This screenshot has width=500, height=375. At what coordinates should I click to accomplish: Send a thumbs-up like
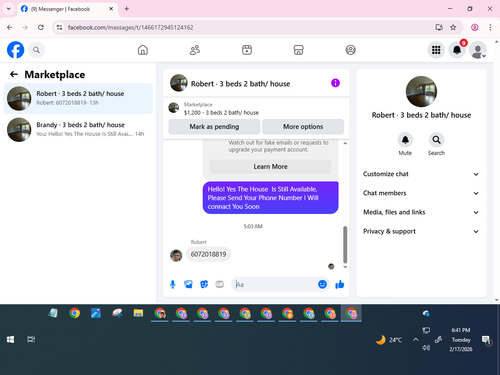340,284
